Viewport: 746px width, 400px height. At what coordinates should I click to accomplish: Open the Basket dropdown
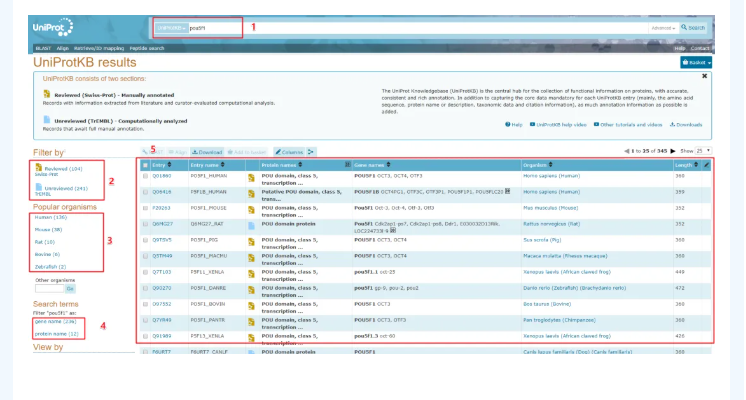point(696,62)
